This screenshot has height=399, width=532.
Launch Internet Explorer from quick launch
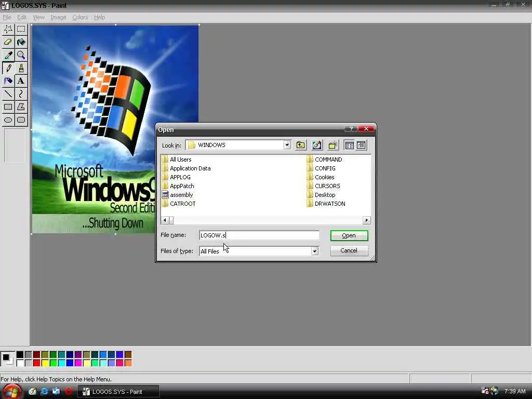[x=45, y=391]
